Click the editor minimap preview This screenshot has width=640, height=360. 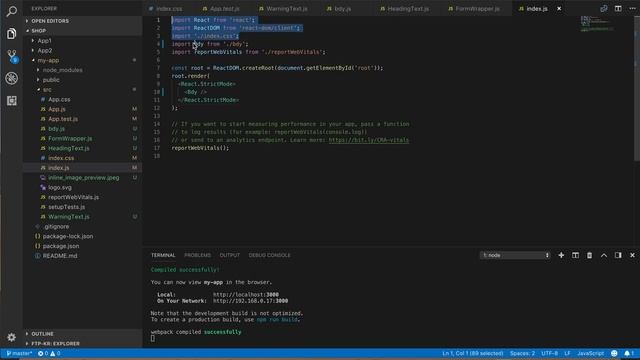point(596,24)
